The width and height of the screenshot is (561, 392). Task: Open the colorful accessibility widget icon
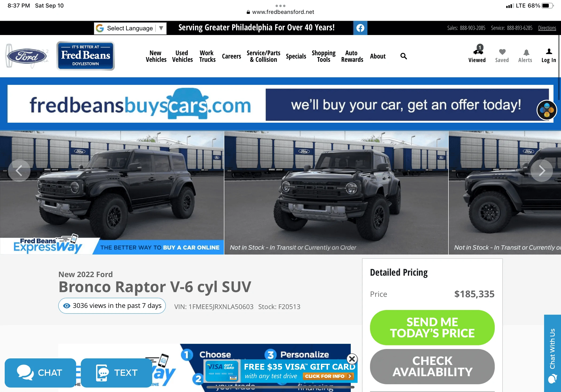(547, 110)
